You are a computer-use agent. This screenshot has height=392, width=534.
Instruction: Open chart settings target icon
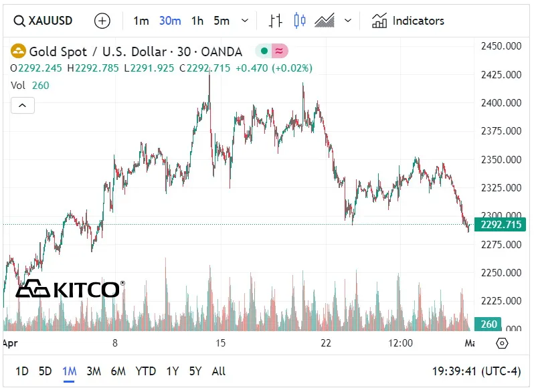[x=503, y=343]
